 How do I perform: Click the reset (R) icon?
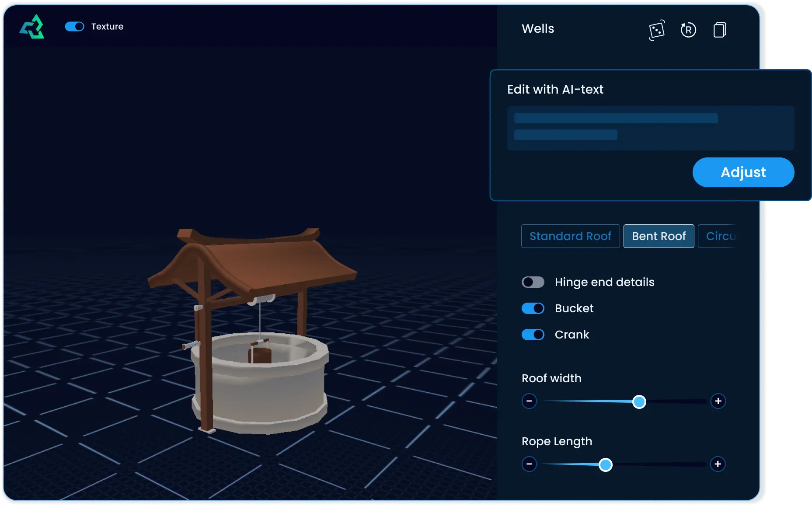point(688,30)
